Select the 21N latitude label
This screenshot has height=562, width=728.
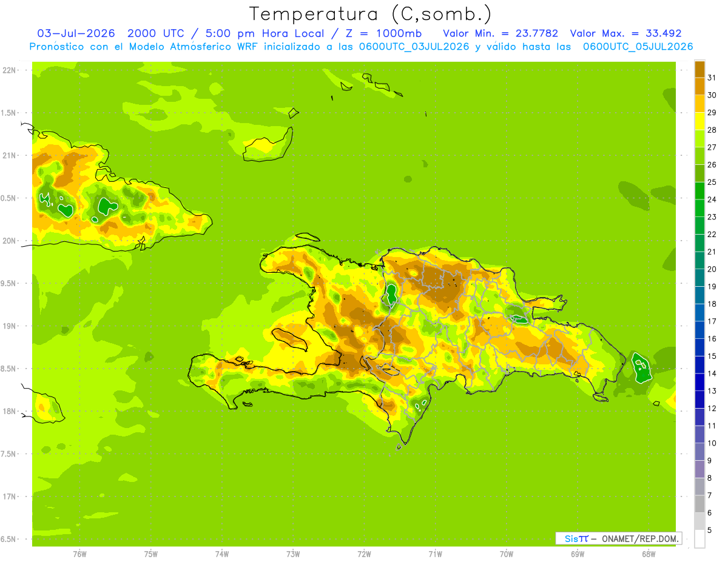point(10,155)
